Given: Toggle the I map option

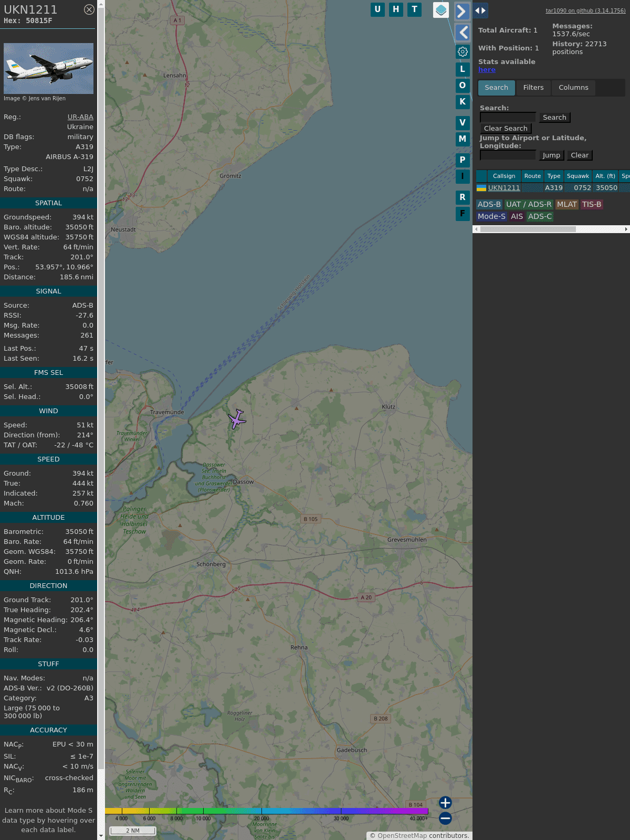Looking at the screenshot, I should (x=463, y=176).
